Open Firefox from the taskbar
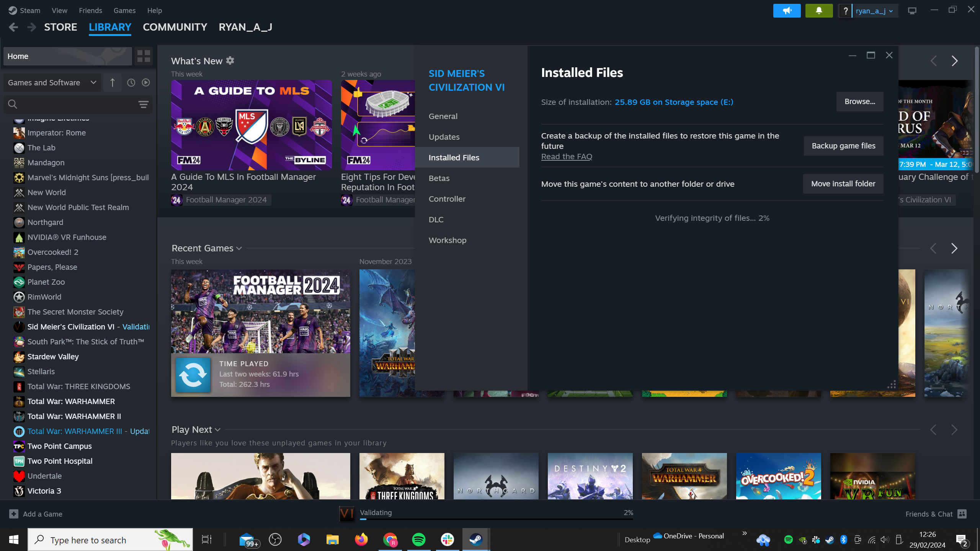The width and height of the screenshot is (980, 551). [361, 540]
